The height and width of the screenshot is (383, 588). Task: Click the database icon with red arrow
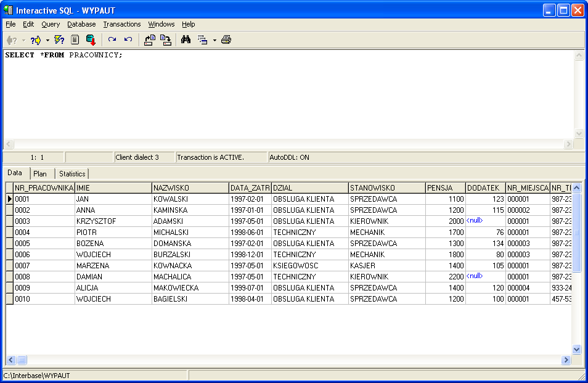coord(91,39)
